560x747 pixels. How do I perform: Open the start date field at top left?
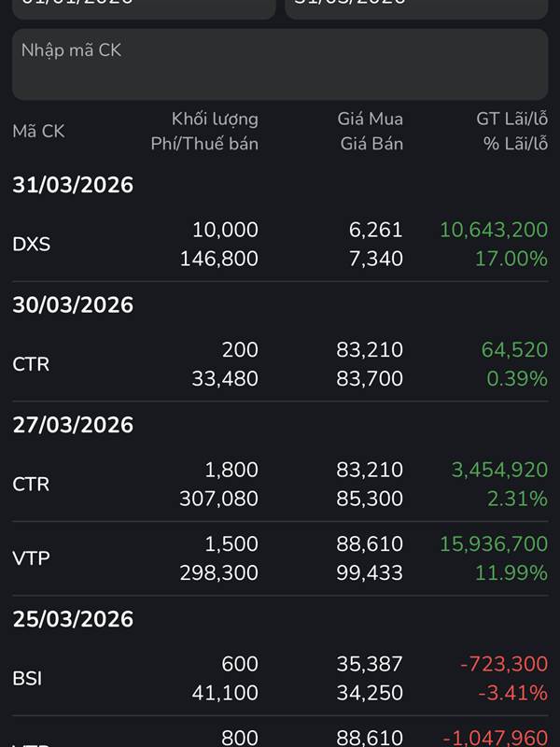point(143,6)
